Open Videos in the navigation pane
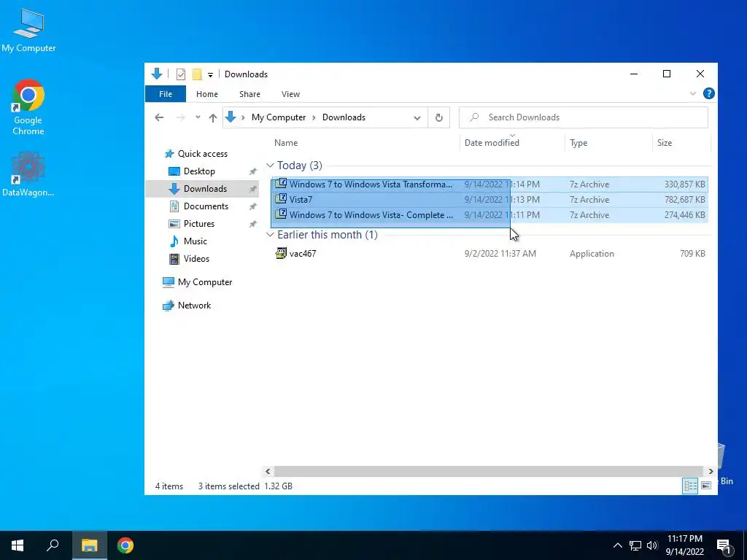The height and width of the screenshot is (560, 747). 196,259
